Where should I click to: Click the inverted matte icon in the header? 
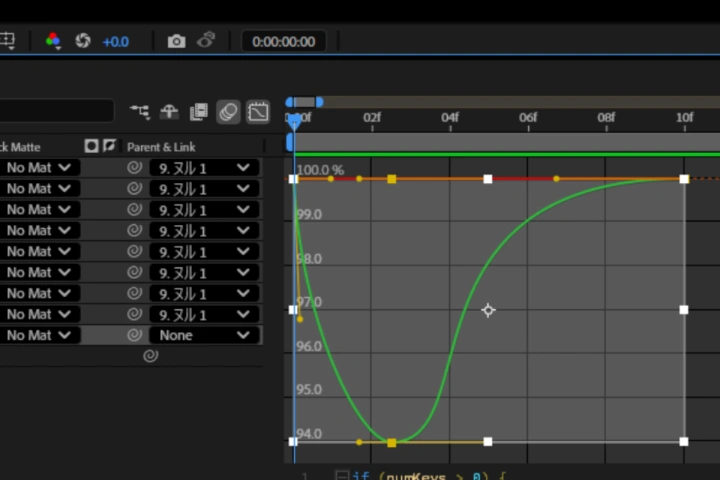[109, 146]
